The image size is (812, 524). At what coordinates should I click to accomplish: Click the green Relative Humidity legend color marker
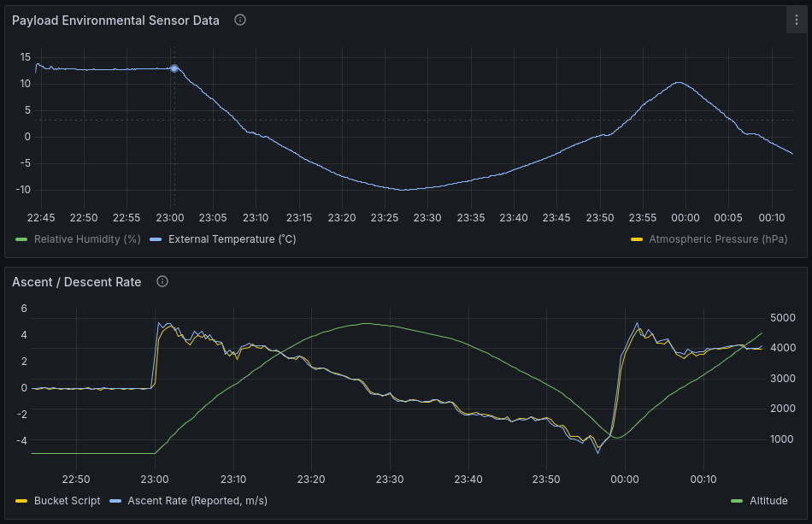[21, 239]
